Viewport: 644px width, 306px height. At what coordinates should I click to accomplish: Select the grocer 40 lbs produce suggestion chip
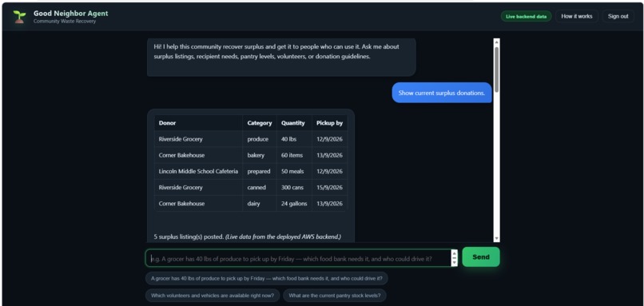267,278
